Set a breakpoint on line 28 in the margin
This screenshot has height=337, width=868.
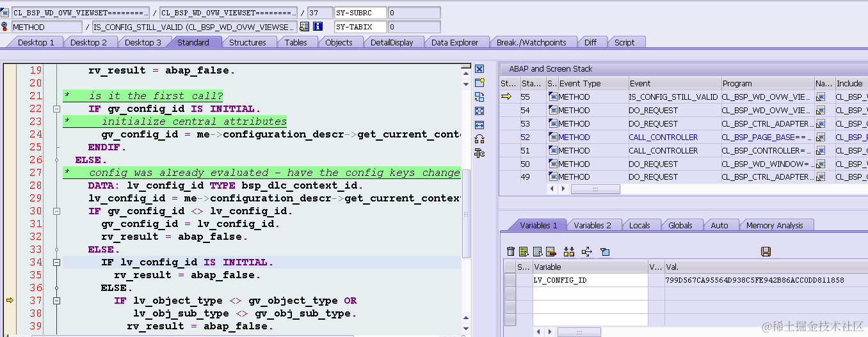coord(10,185)
